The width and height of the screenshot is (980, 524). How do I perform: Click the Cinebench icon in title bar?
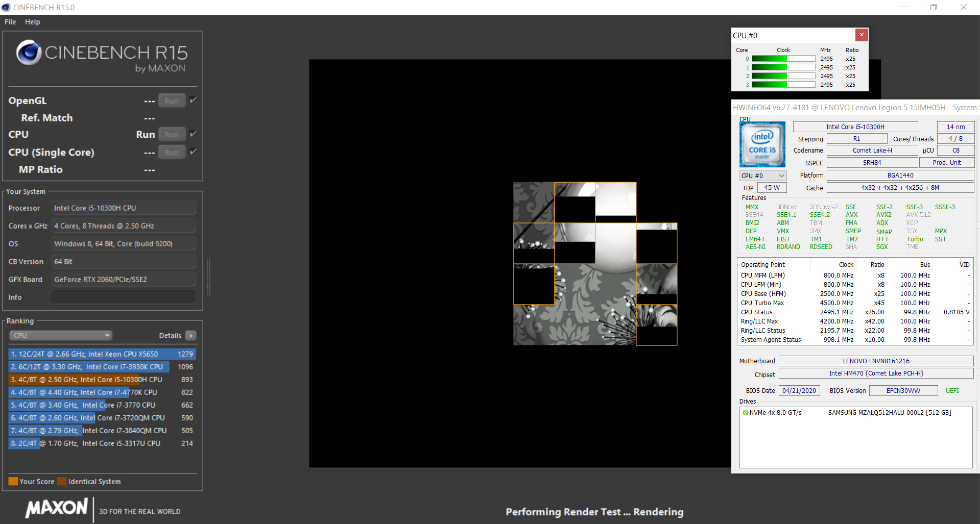(x=6, y=7)
